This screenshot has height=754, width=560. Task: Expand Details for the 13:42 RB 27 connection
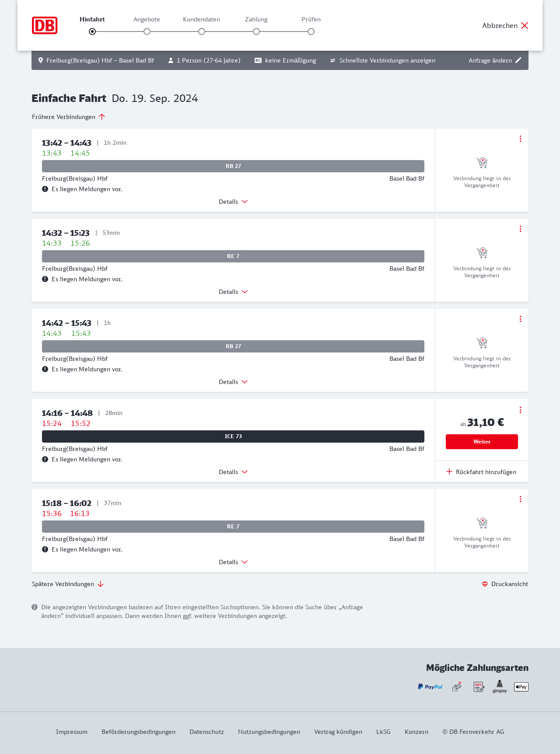[x=233, y=202]
